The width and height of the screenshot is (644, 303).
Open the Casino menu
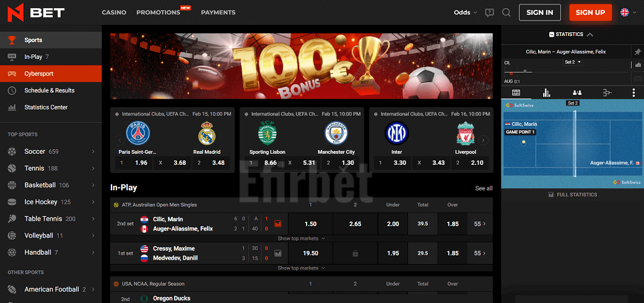pos(114,12)
